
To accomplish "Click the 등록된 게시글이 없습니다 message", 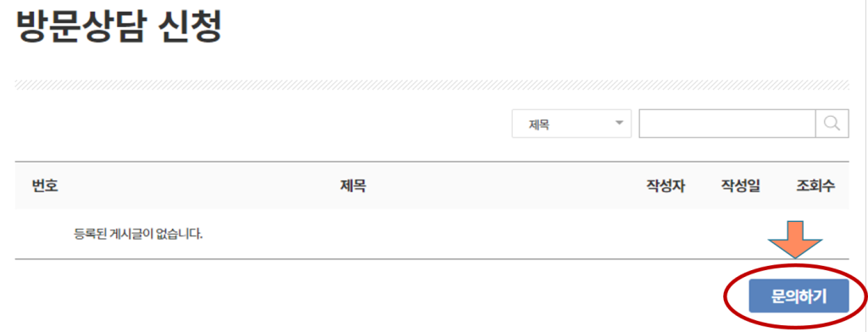I will click(138, 234).
